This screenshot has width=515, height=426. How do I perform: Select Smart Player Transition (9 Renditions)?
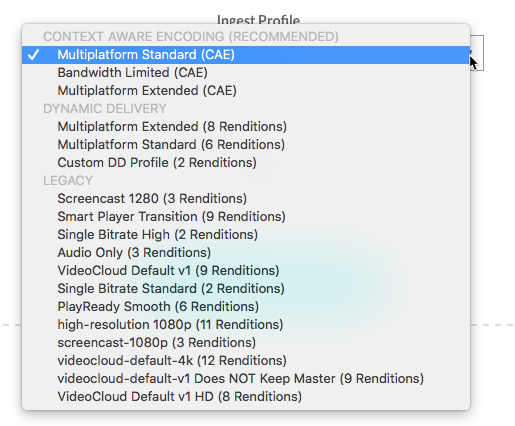246,217
